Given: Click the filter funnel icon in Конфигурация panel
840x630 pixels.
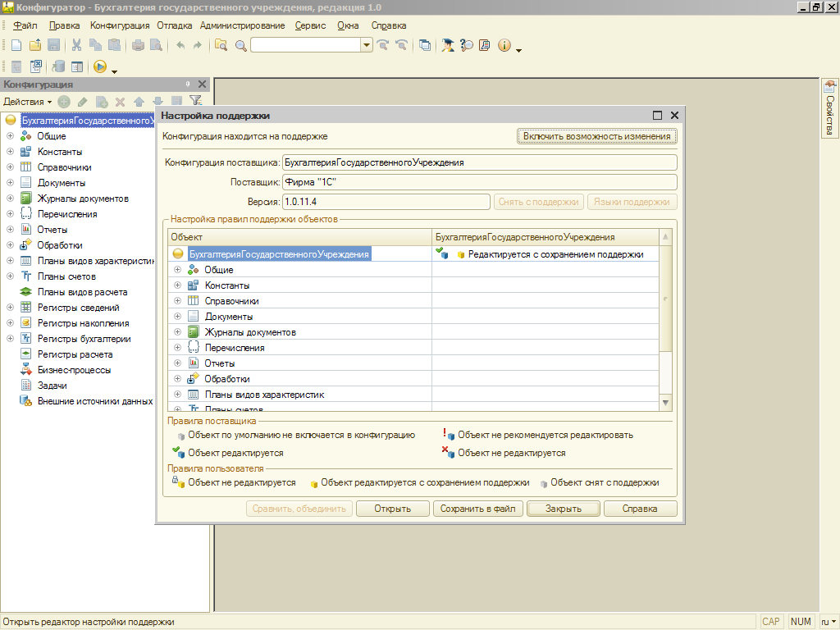Looking at the screenshot, I should click(x=195, y=101).
